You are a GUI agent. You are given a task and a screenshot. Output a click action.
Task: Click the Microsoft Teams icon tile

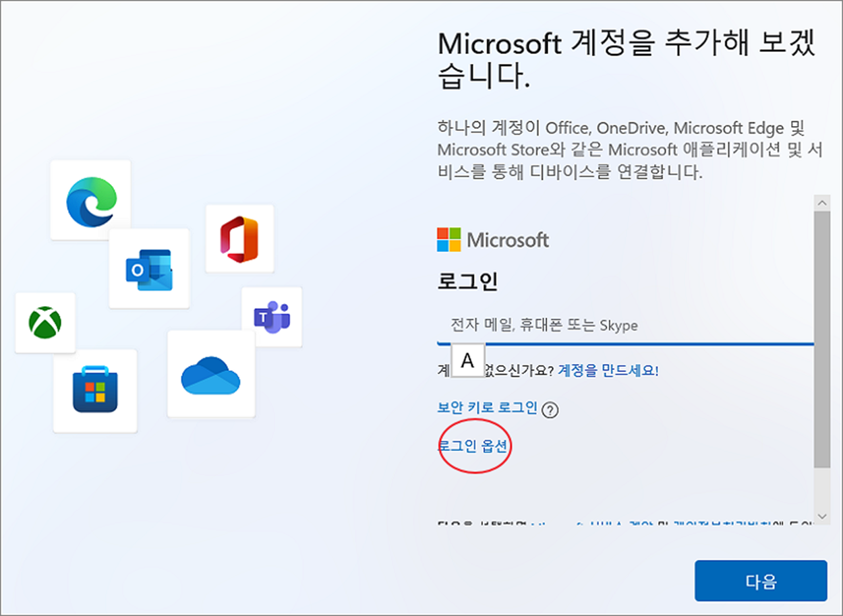[x=272, y=317]
